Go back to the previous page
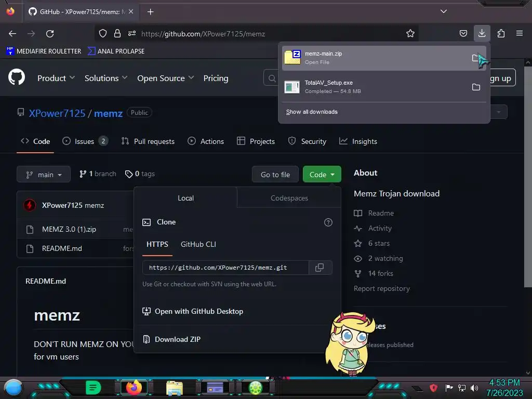The width and height of the screenshot is (532, 399). [x=12, y=34]
